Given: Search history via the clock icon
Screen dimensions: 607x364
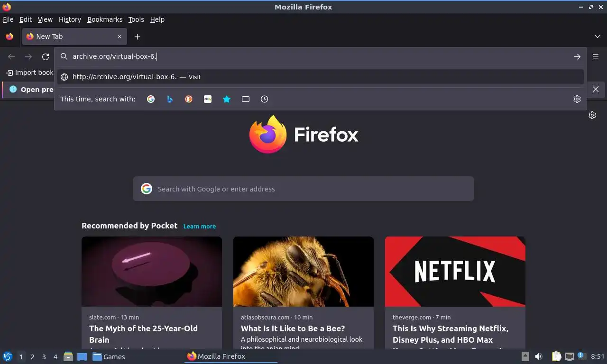Looking at the screenshot, I should 265,99.
